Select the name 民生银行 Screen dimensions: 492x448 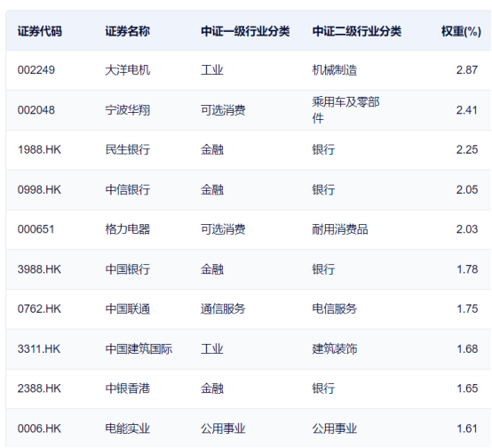tap(127, 149)
